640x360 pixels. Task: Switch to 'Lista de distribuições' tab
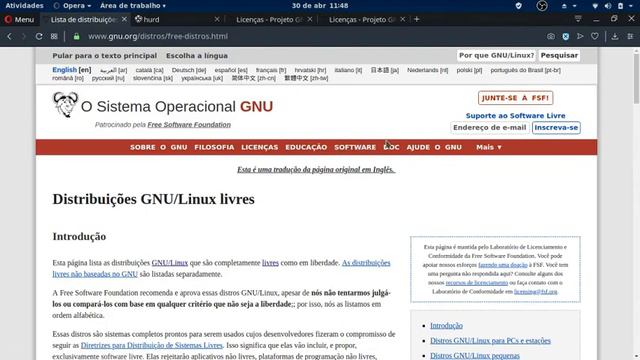84,19
